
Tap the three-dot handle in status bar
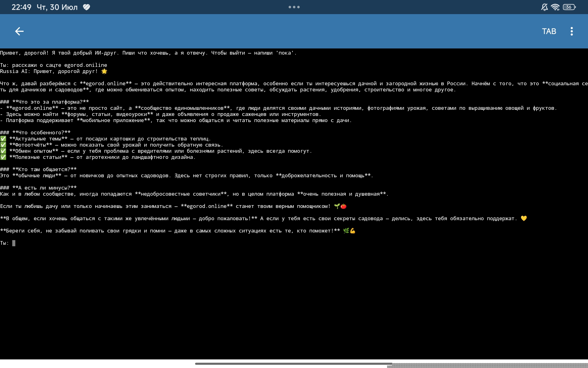pos(294,7)
